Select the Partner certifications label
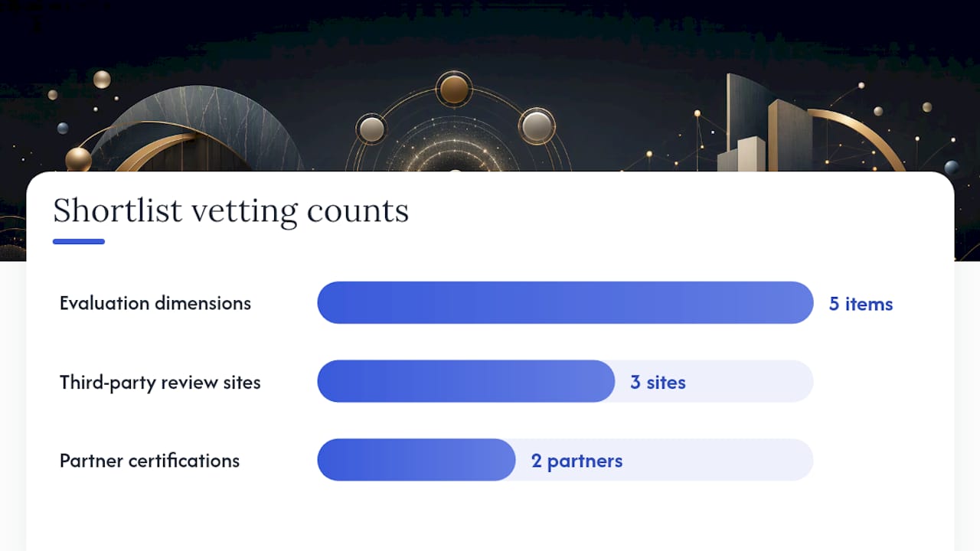 click(x=149, y=461)
